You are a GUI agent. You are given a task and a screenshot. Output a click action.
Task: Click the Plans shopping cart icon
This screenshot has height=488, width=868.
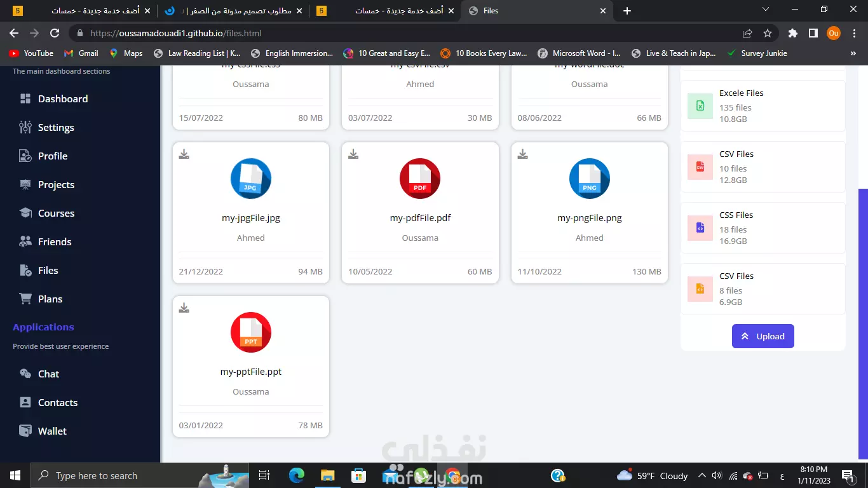pyautogui.click(x=25, y=299)
